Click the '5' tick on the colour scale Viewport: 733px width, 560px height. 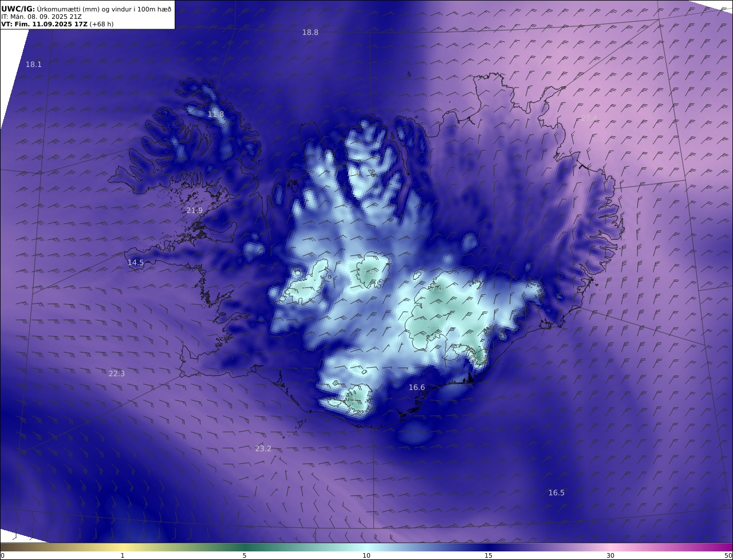point(245,555)
